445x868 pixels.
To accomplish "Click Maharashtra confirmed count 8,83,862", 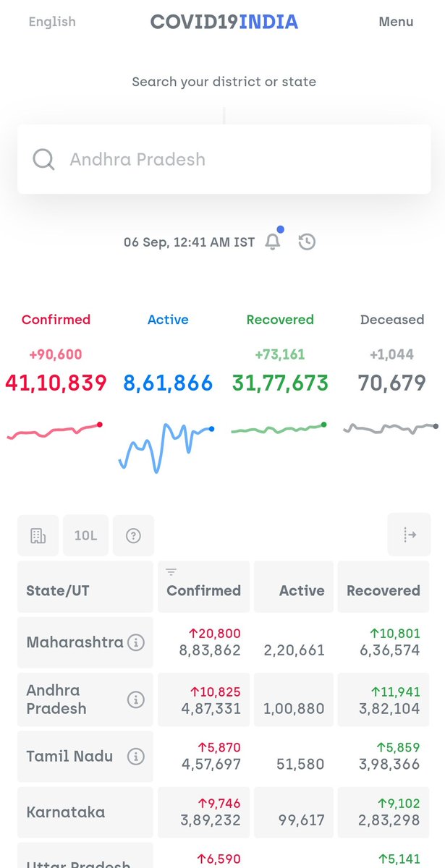I will (x=210, y=650).
